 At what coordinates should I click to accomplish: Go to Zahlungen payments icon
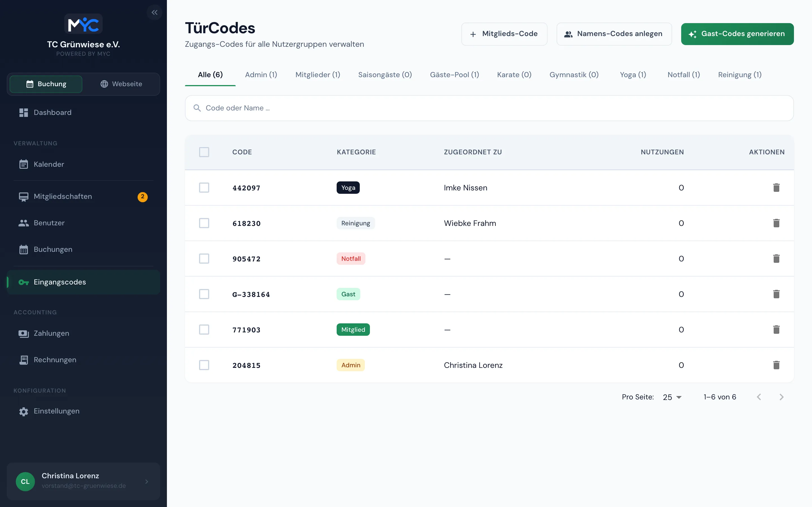[x=23, y=334]
